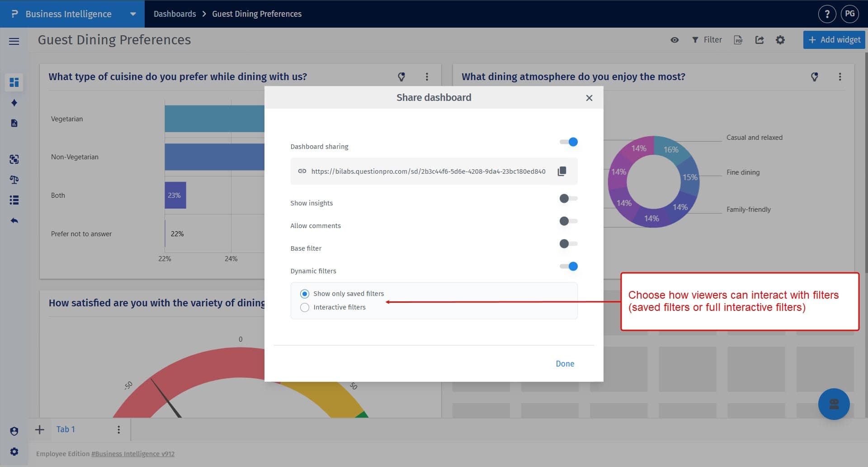Select the list icon in left sidebar
Screen dimensions: 868x467
click(x=14, y=200)
